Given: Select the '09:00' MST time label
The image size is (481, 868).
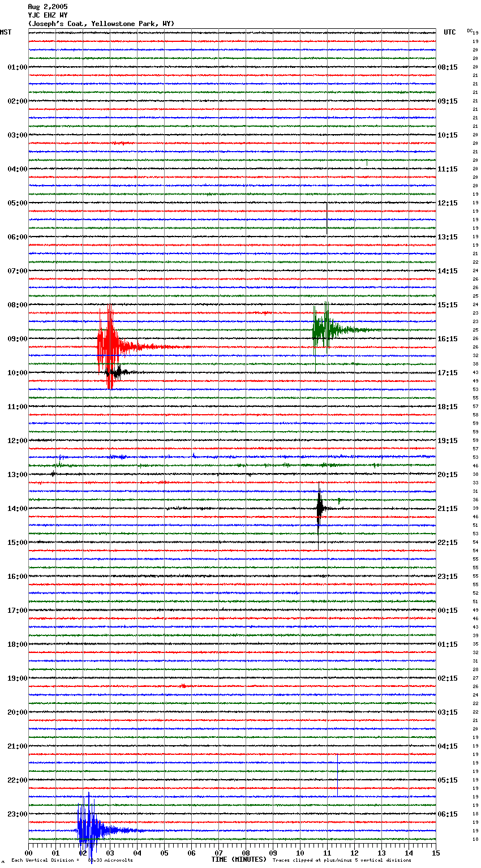Looking at the screenshot, I should point(18,339).
